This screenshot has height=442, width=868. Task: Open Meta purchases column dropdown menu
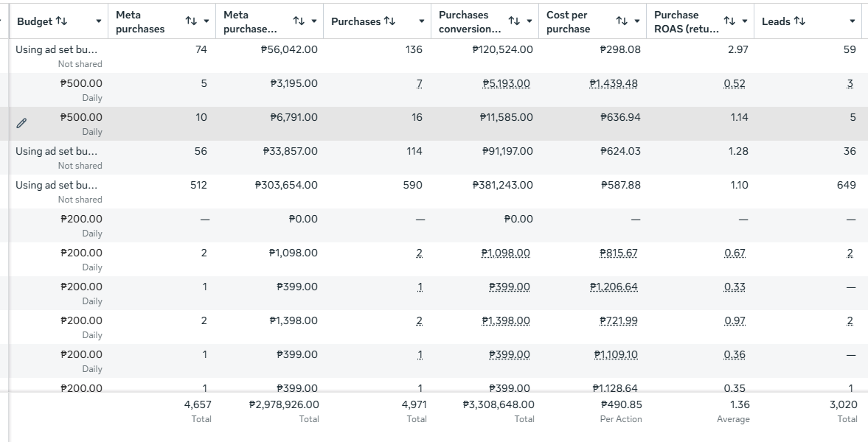(x=206, y=21)
